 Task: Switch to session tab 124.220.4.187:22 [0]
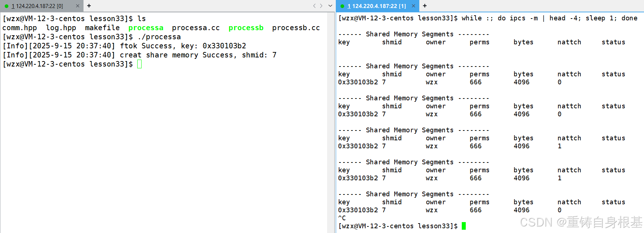pyautogui.click(x=37, y=6)
